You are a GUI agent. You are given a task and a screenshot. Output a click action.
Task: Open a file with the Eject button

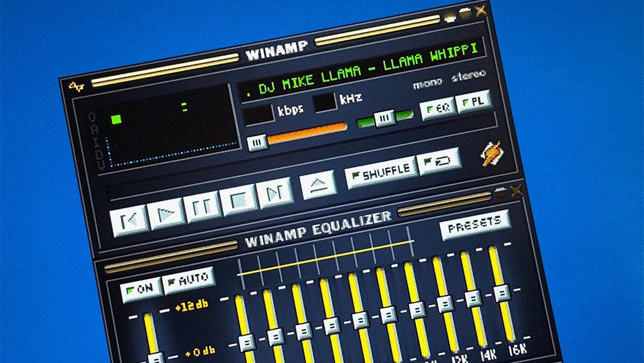[318, 184]
